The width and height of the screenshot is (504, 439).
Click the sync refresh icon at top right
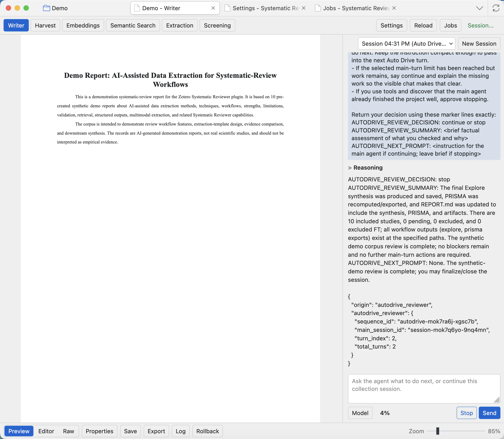click(x=496, y=8)
